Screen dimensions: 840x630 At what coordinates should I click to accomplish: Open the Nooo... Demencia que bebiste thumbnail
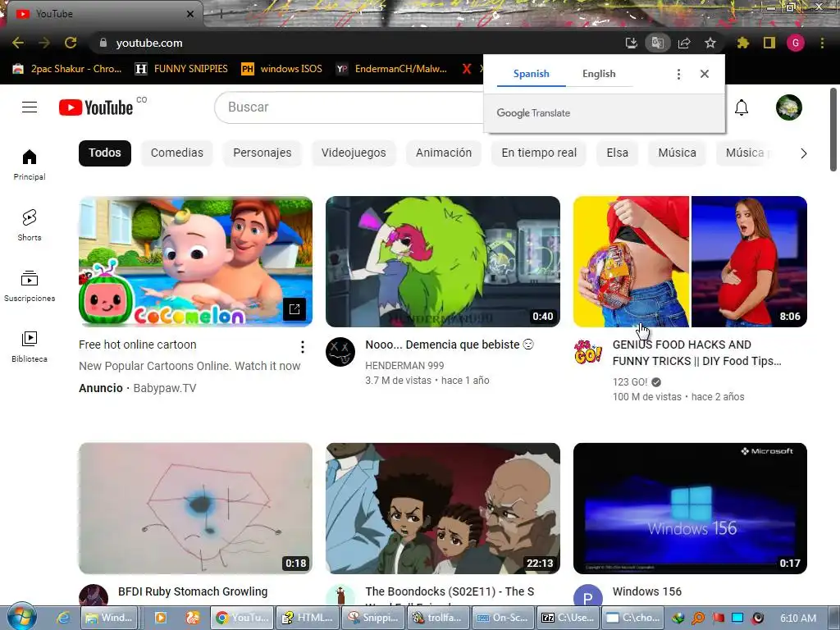(x=443, y=262)
